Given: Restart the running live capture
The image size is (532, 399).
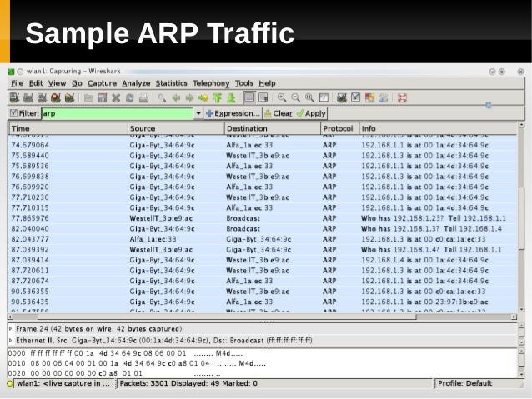Looking at the screenshot, I should pyautogui.click(x=69, y=98).
